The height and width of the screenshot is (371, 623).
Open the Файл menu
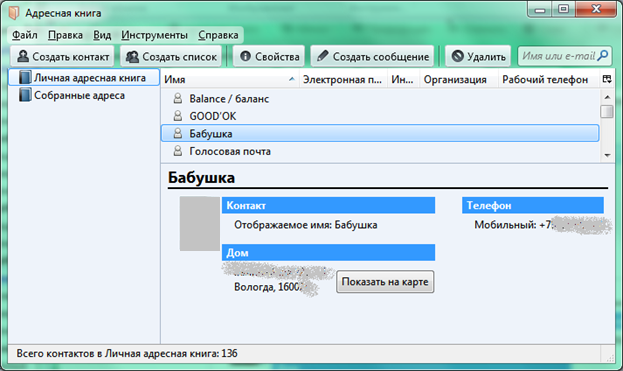[25, 35]
